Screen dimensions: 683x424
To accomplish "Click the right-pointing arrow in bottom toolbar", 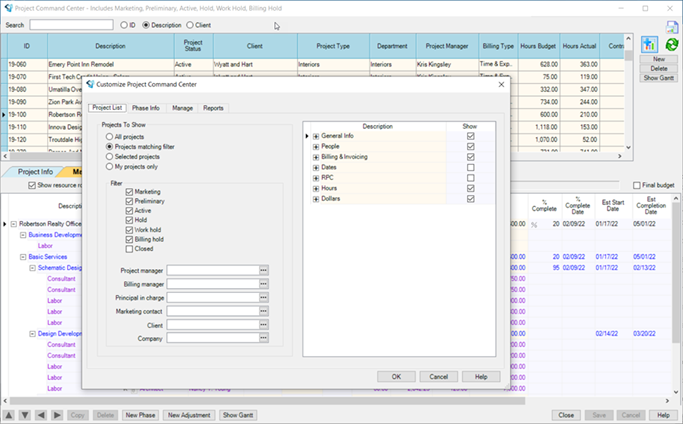I will [56, 415].
